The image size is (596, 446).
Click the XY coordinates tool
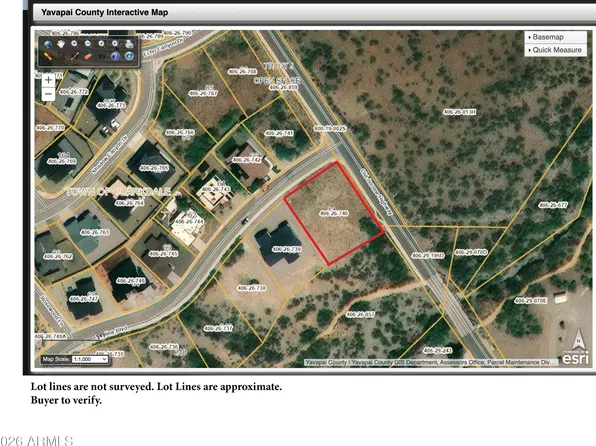click(x=102, y=57)
